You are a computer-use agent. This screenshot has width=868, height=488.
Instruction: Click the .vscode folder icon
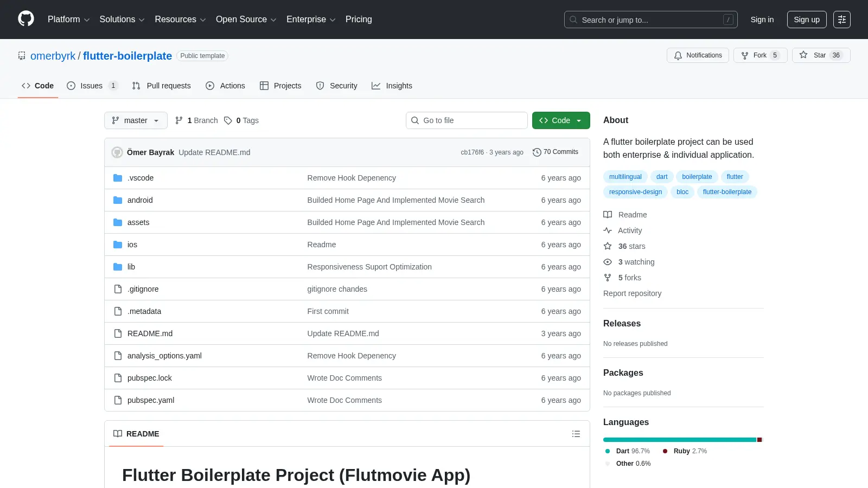118,178
